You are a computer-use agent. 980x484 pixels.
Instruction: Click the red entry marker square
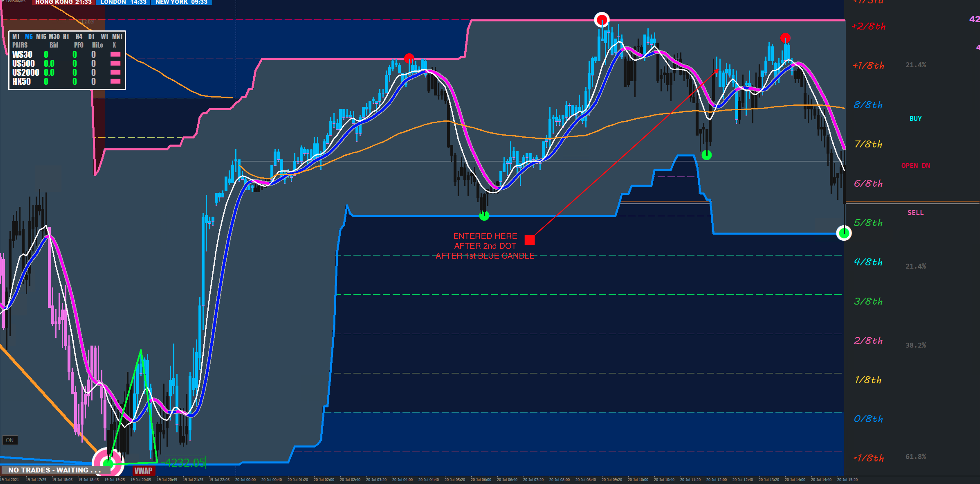coord(529,240)
